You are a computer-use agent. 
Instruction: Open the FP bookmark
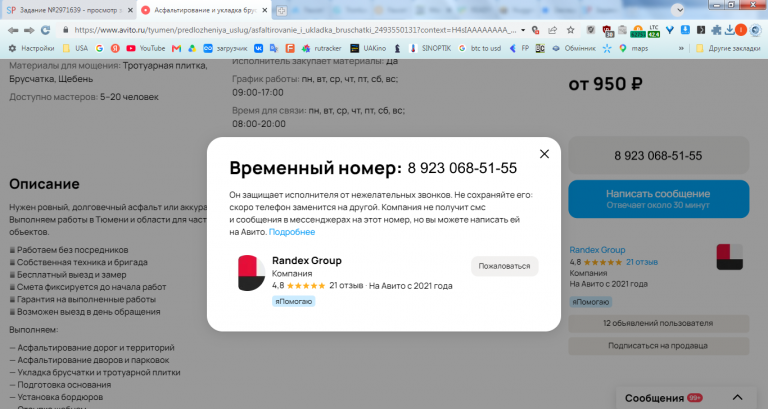(519, 48)
